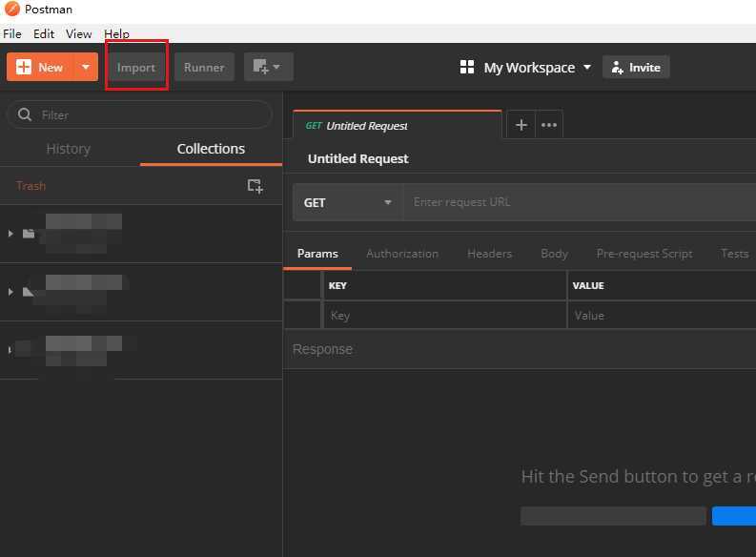The height and width of the screenshot is (557, 756).
Task: Click the VALUE column header
Action: click(x=588, y=285)
